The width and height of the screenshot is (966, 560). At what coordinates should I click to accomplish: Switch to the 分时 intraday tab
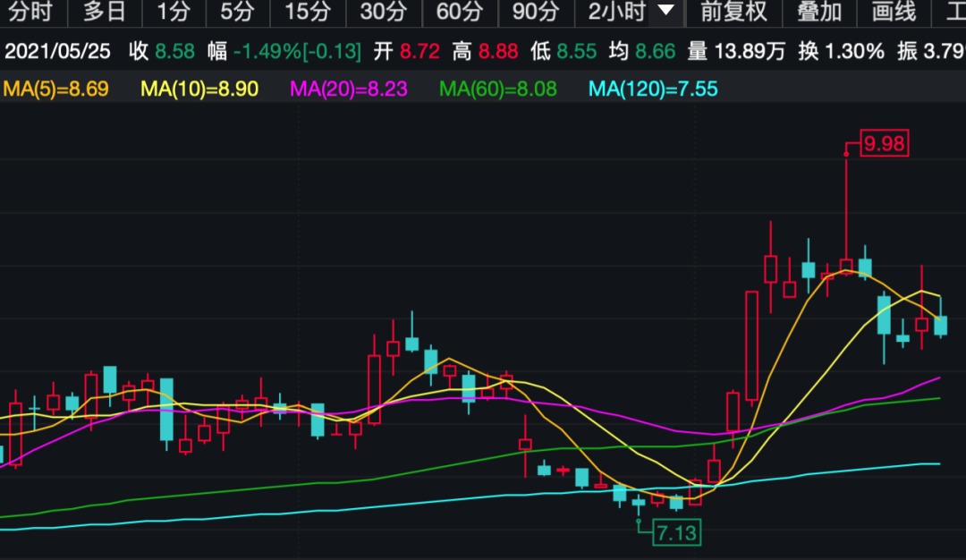[x=30, y=13]
